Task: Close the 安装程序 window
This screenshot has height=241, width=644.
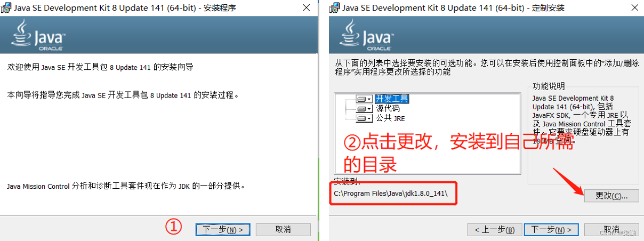Action: coord(306,8)
